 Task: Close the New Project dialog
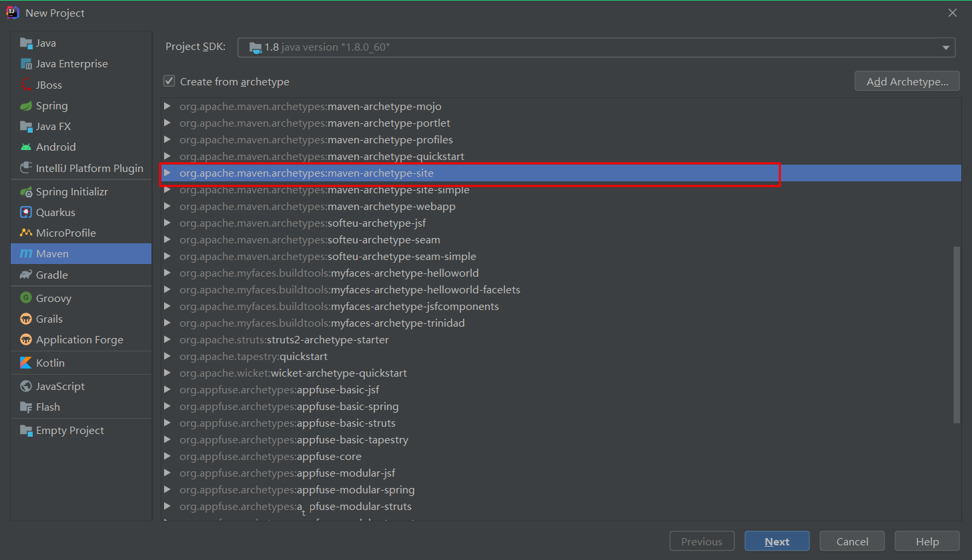[x=953, y=13]
